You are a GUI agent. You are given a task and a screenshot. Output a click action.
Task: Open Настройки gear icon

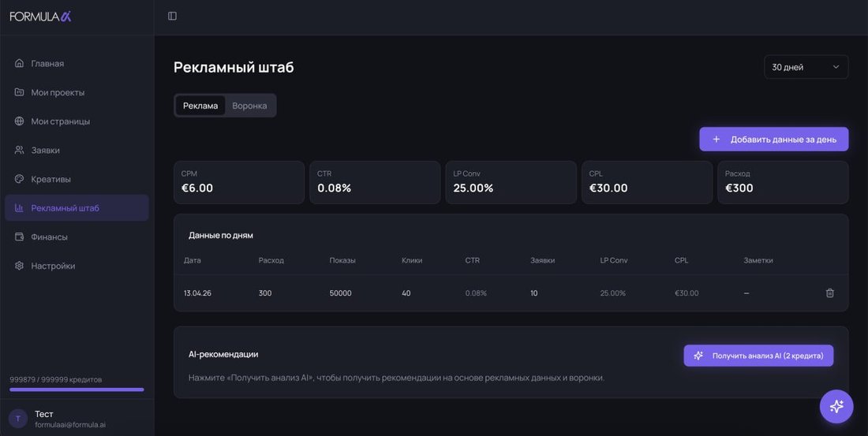(20, 266)
